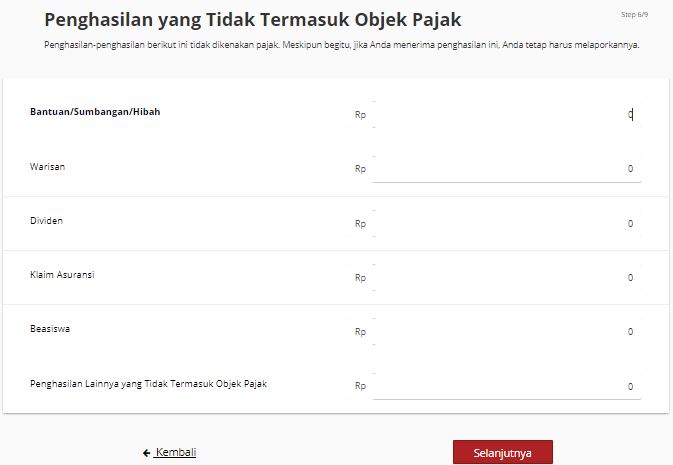Click the Klaim Asuransi label
Screen dimensions: 673x465
[x=62, y=275]
